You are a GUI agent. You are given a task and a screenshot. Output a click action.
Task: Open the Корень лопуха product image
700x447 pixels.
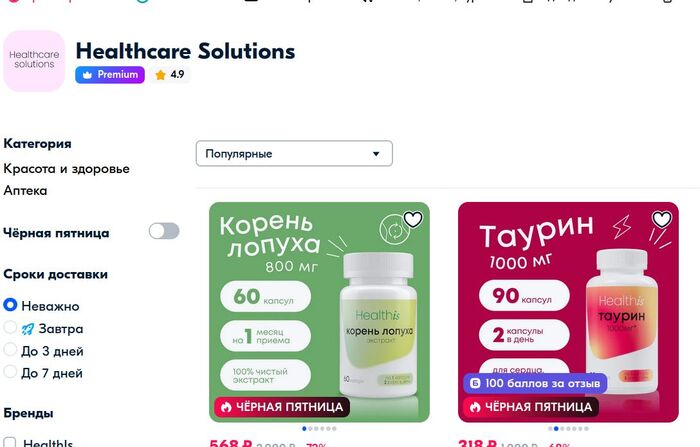tap(319, 312)
